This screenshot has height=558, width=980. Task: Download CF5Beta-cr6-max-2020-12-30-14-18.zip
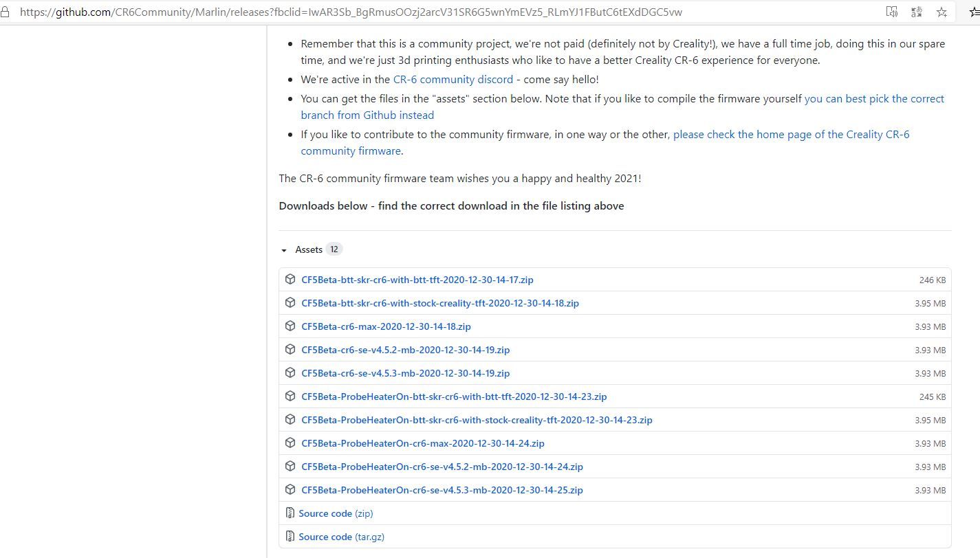[x=386, y=326]
